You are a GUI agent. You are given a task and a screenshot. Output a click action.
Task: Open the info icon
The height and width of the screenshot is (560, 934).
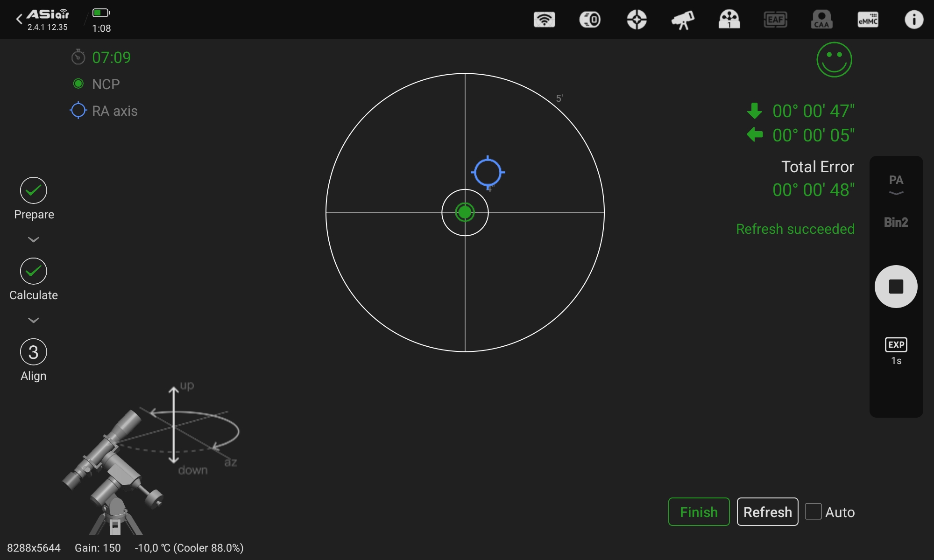coord(914,20)
